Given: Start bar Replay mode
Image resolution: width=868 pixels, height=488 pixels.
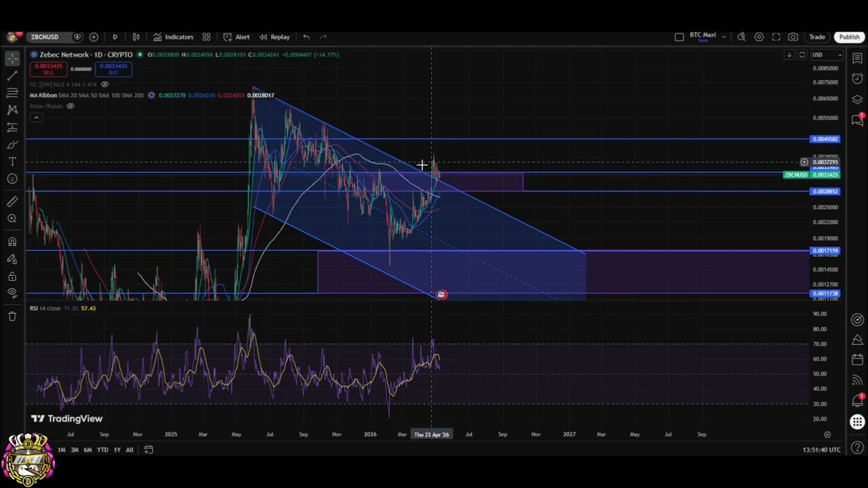Looking at the screenshot, I should [x=275, y=37].
